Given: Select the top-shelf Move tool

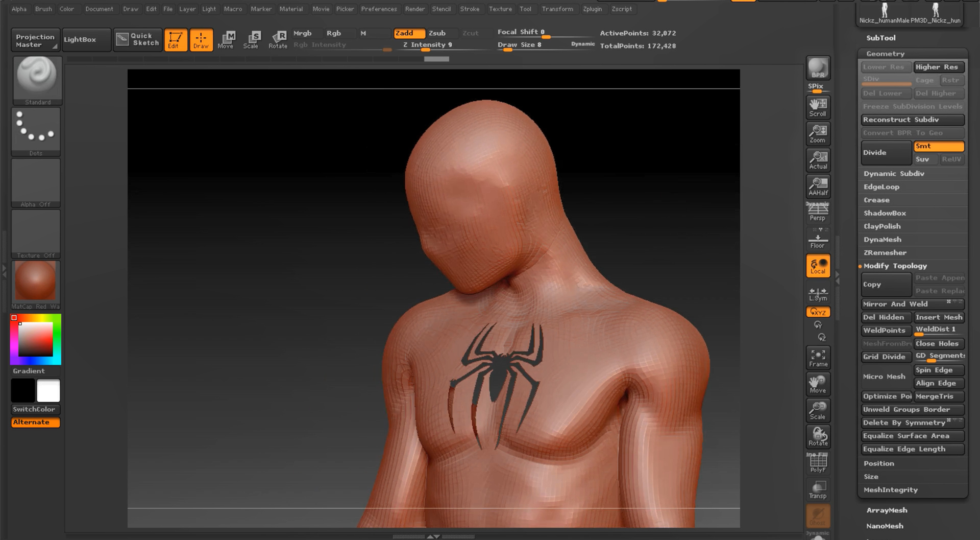Looking at the screenshot, I should [x=226, y=40].
